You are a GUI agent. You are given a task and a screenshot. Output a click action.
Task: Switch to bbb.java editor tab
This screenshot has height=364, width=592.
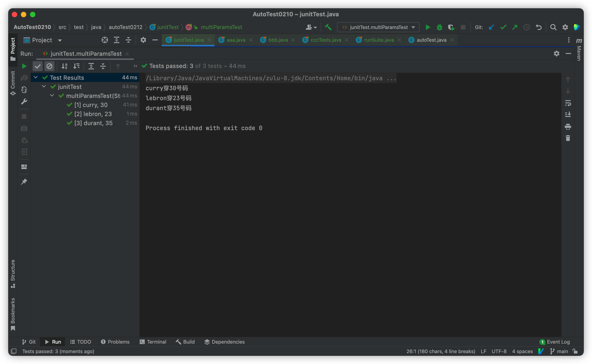278,40
